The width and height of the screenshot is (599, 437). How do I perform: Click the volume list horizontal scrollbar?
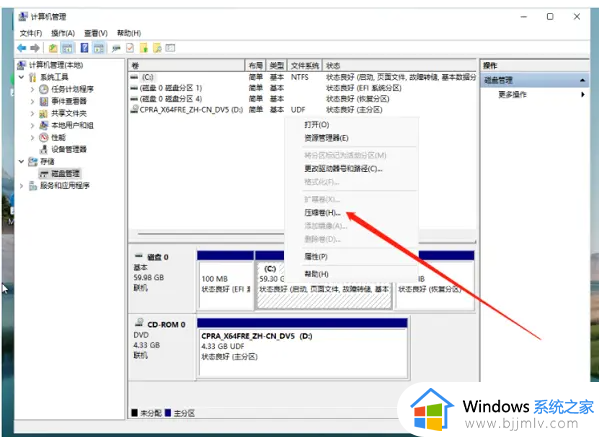[210, 234]
